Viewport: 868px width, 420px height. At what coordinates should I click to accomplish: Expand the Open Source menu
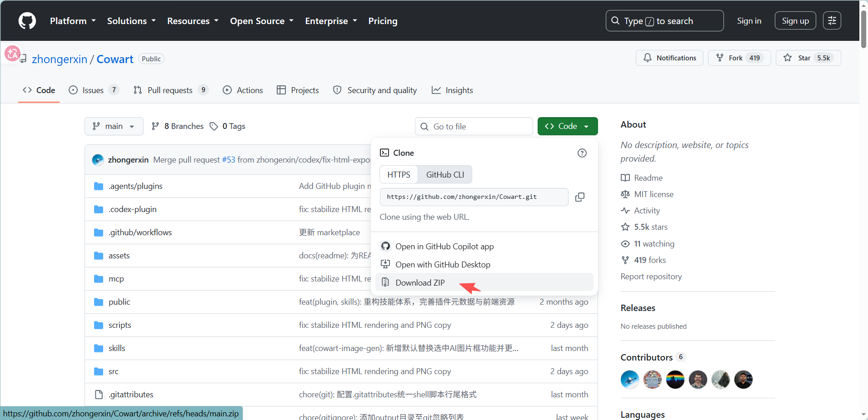(262, 21)
